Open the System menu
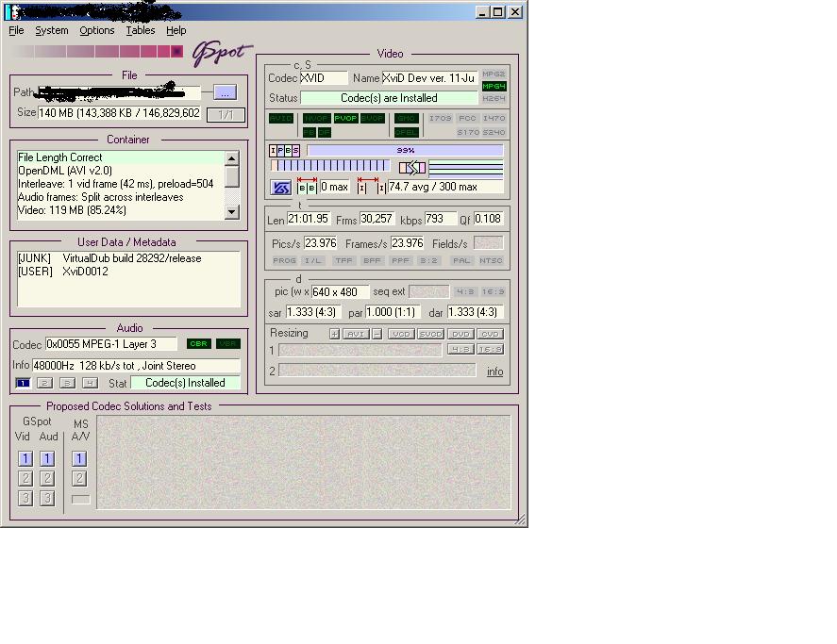Viewport: 837px width, 644px height. [52, 30]
